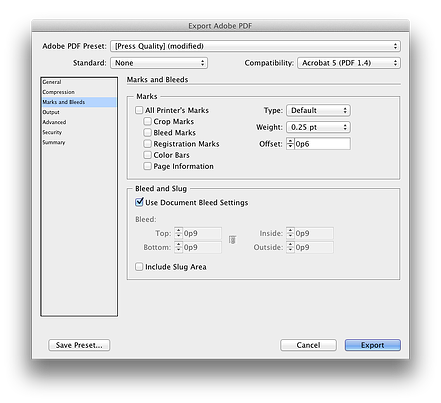441x403 pixels.
Task: Click the Export button
Action: (373, 345)
